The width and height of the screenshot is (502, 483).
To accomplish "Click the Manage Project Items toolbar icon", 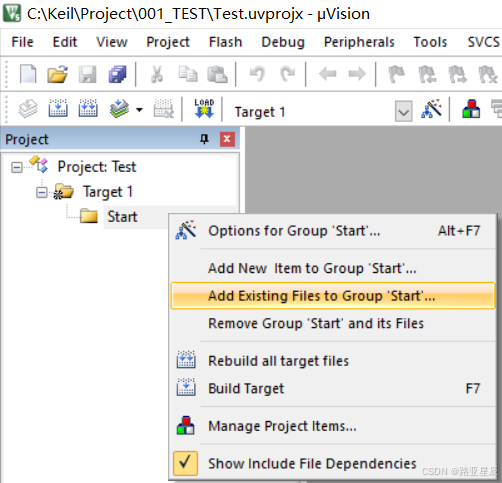I will tap(471, 109).
